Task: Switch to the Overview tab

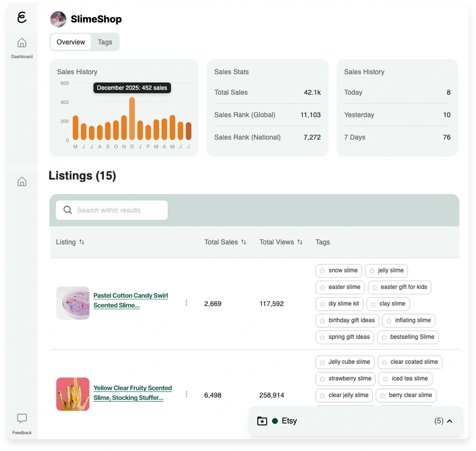Action: (x=71, y=42)
